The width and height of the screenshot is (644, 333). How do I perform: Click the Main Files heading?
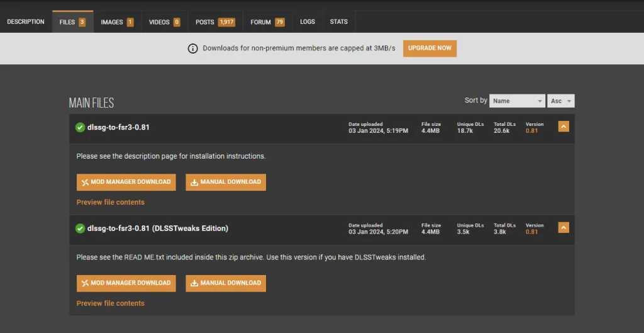click(x=91, y=103)
